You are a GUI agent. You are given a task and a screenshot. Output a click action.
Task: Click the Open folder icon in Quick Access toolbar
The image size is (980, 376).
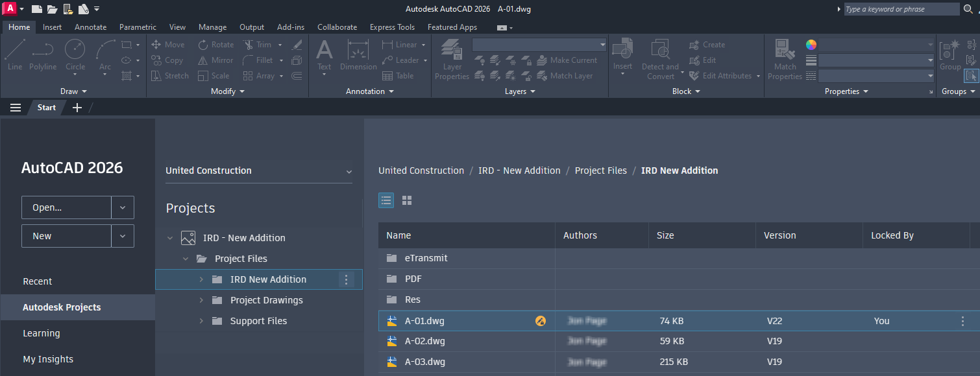52,9
